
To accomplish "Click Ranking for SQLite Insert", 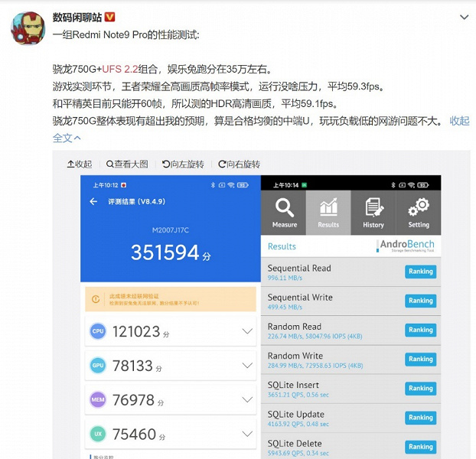I will click(420, 389).
